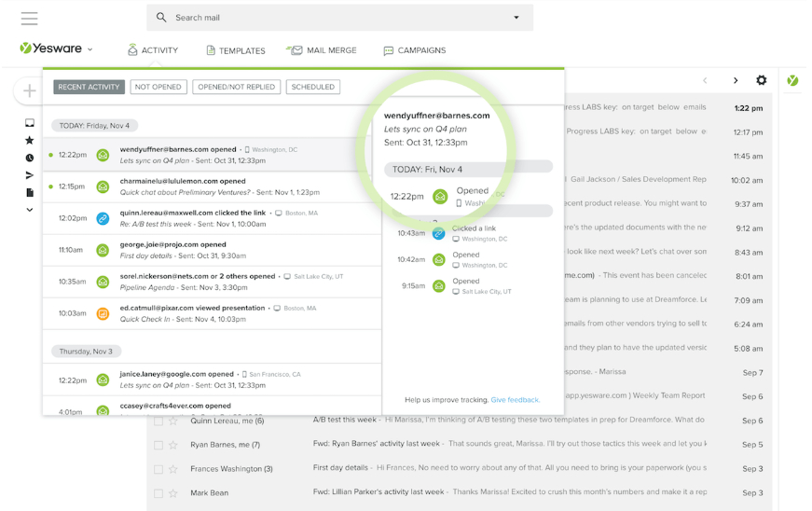Open the First day details email
The image size is (812, 511).
pos(460,468)
